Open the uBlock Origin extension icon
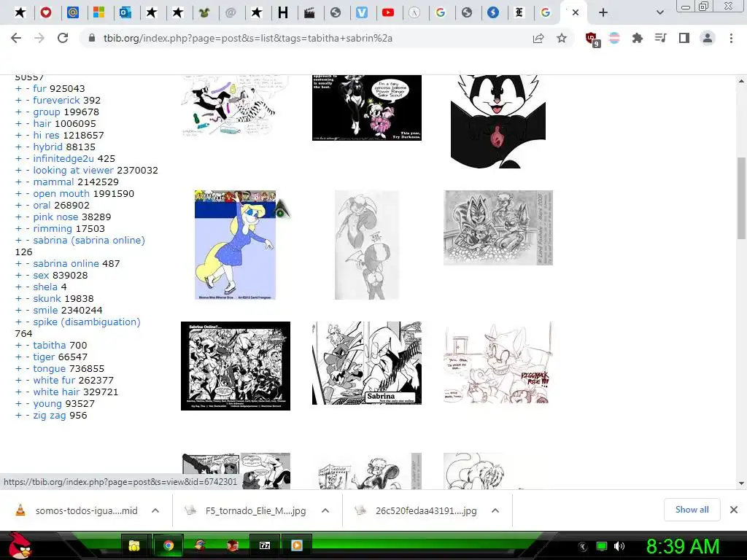The image size is (747, 560). [x=592, y=39]
